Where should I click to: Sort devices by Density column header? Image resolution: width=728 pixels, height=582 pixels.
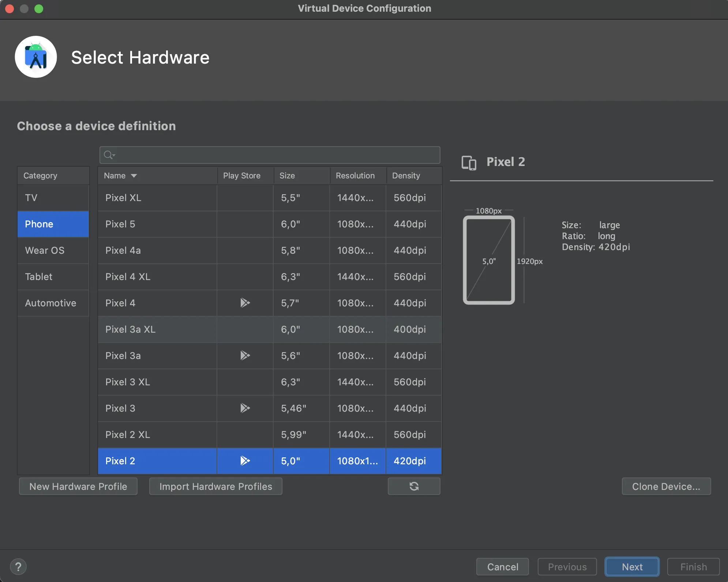406,176
